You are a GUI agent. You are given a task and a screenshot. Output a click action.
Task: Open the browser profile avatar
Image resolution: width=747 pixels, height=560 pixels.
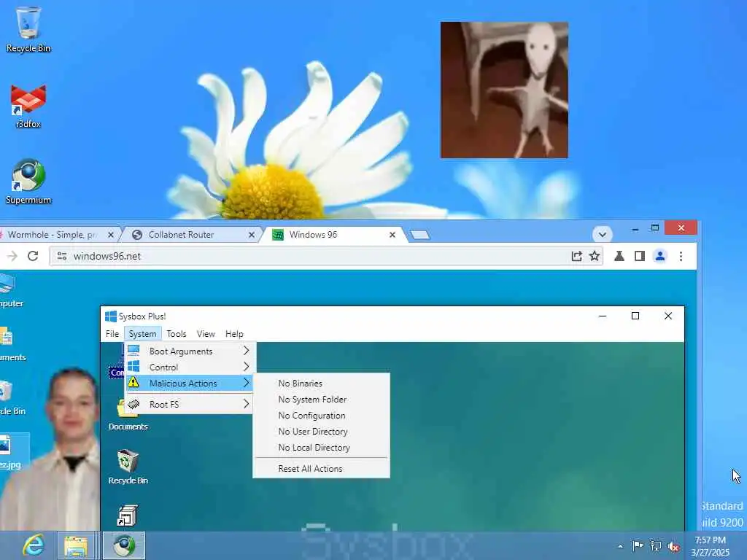659,256
